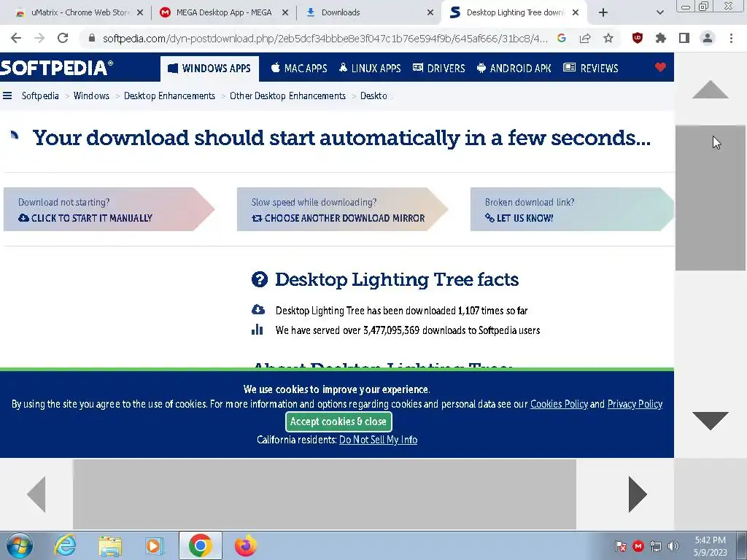Screen dimensions: 747x560
Task: Expand the tab search chevron
Action: click(x=659, y=13)
